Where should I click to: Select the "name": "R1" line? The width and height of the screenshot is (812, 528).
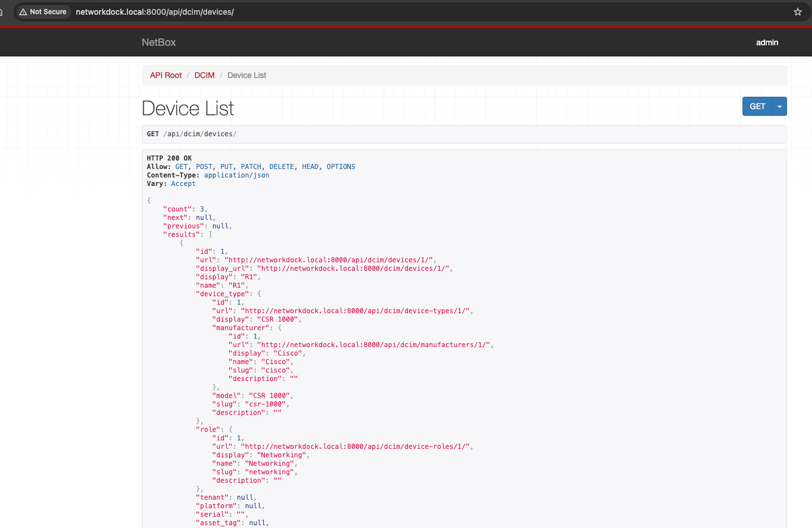click(222, 285)
